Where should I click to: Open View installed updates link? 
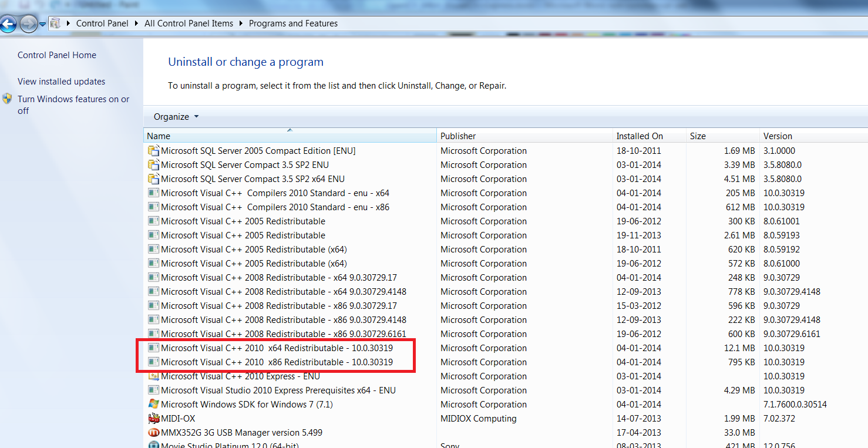[62, 82]
